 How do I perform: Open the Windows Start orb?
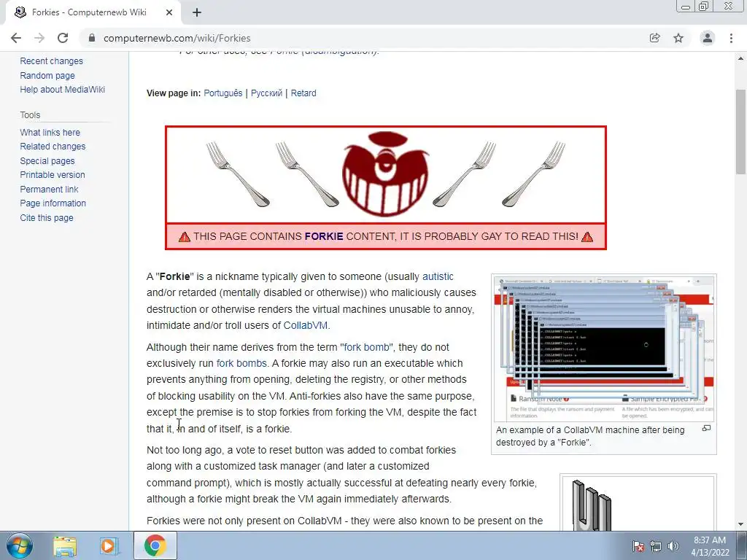20,545
